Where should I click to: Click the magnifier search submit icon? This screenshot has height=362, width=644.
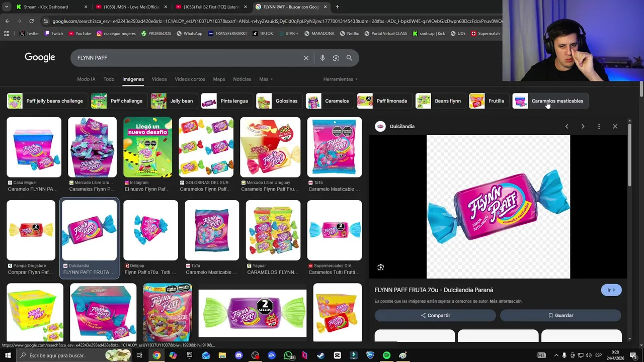point(349,58)
